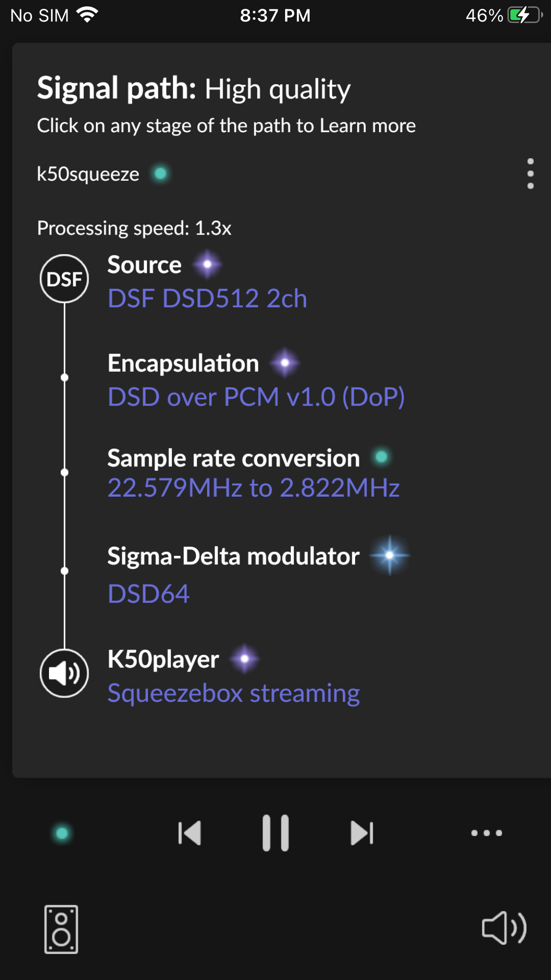The image size is (551, 980).
Task: Click the purple star beside Encapsulation
Action: point(285,363)
